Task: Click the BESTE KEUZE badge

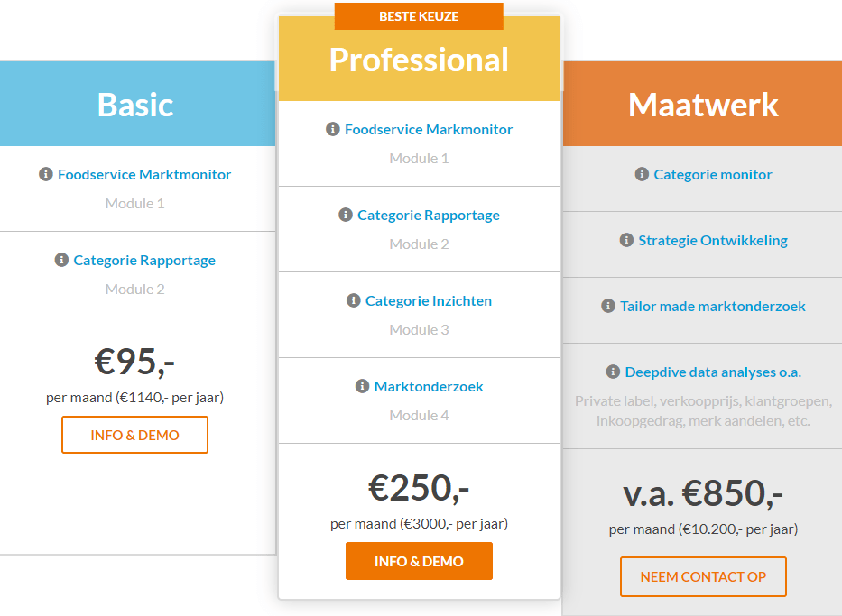Action: click(419, 16)
